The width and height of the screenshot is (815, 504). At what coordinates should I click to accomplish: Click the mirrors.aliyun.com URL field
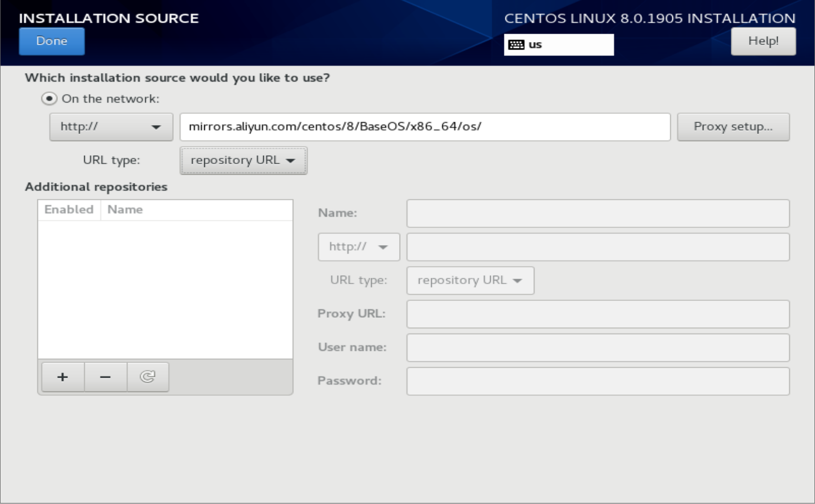425,127
